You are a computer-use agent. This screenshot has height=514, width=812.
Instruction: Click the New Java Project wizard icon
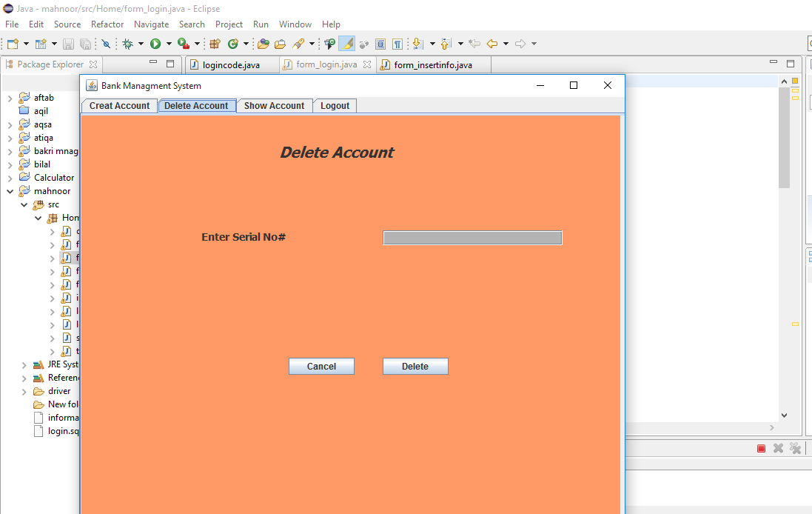point(42,43)
